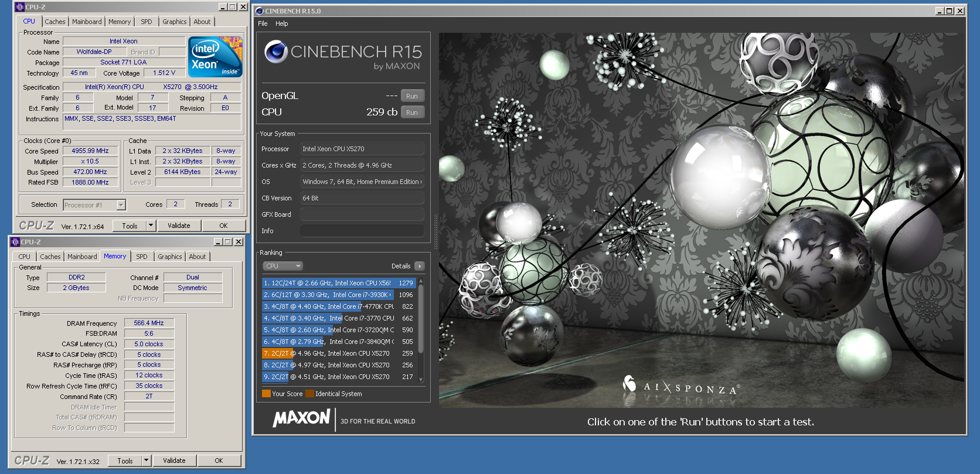The height and width of the screenshot is (474, 980).
Task: Click the GFX Board field
Action: point(362,214)
